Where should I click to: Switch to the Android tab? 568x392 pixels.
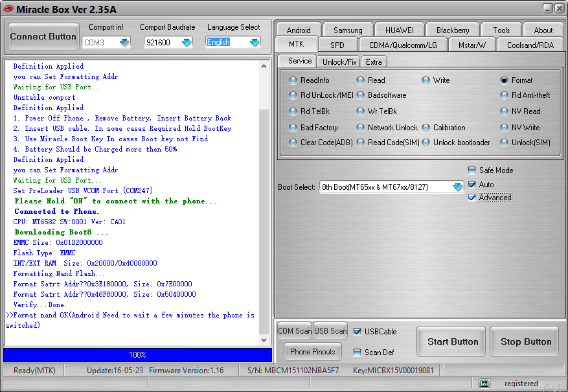pos(299,30)
